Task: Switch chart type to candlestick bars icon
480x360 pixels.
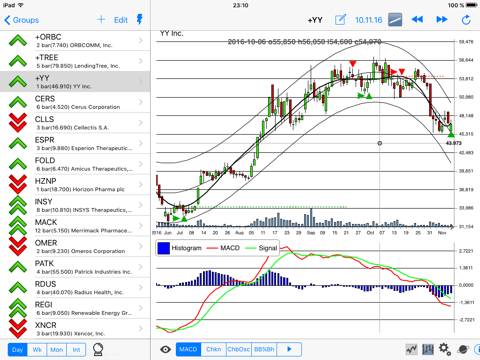Action: click(428, 349)
